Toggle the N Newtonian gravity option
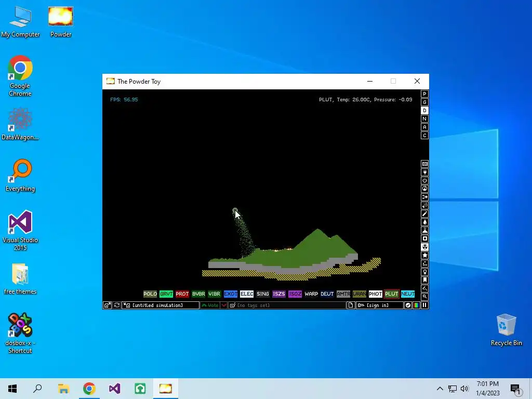Viewport: 532px width, 399px height. tap(424, 119)
